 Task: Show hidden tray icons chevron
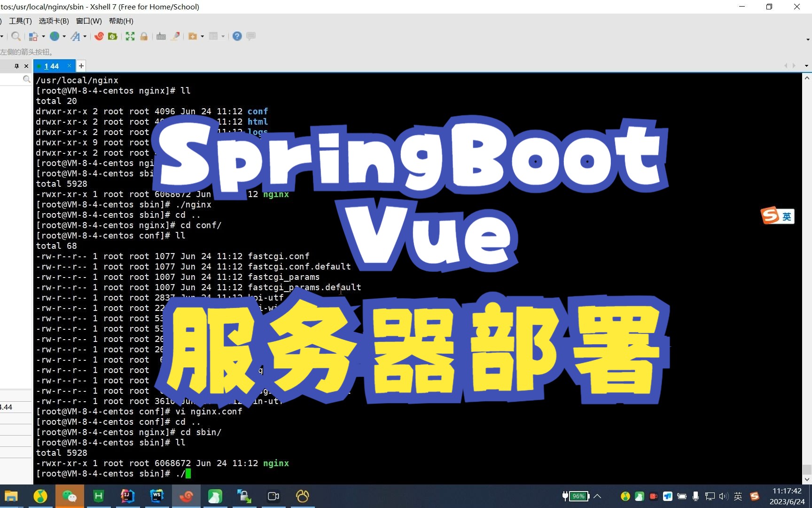597,496
